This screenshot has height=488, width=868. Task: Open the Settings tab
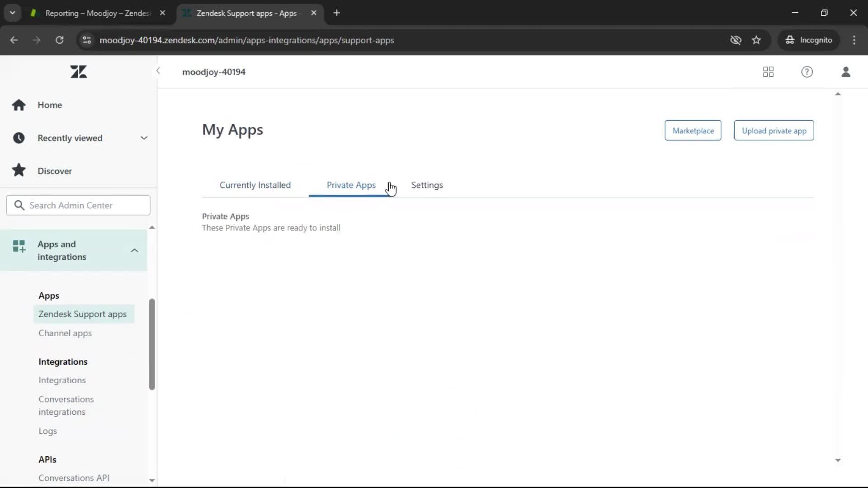coord(427,185)
